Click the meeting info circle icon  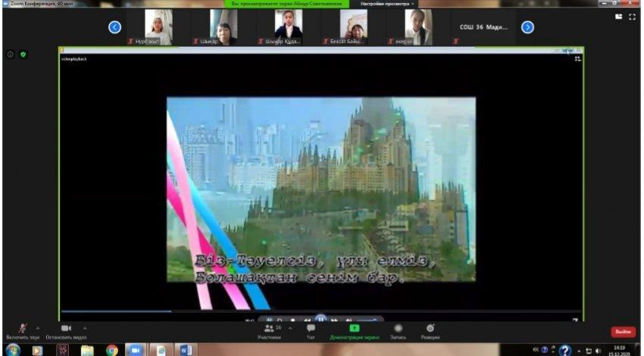pos(11,55)
